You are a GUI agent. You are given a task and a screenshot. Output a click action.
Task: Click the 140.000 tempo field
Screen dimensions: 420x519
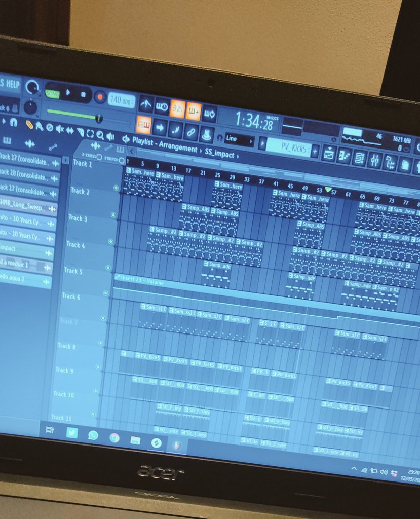[x=121, y=100]
